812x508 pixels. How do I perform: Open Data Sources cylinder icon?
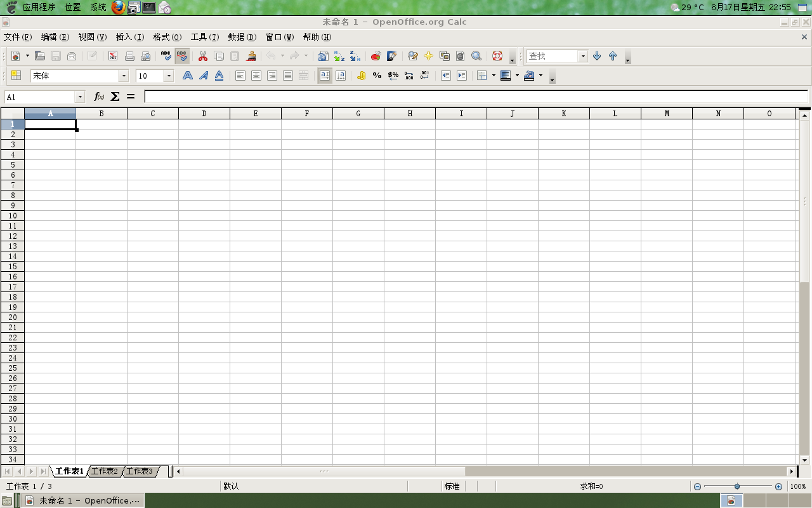point(461,56)
